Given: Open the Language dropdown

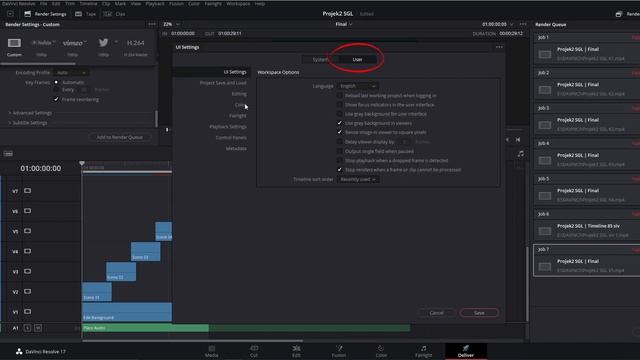Looking at the screenshot, I should click(358, 86).
